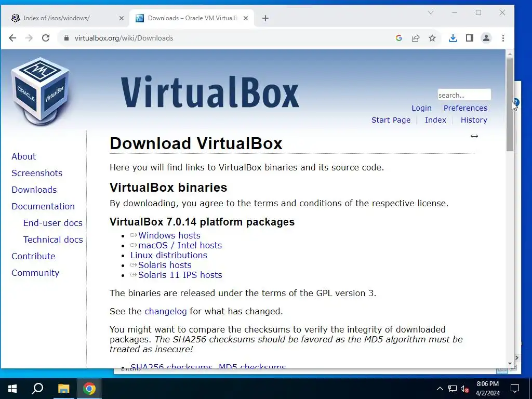Download the Windows hosts package
The width and height of the screenshot is (532, 399).
[169, 235]
